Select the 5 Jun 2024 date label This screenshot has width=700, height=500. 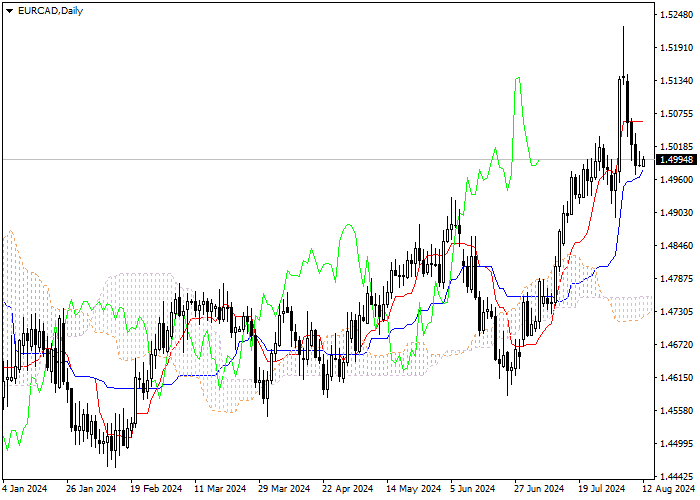pyautogui.click(x=473, y=489)
